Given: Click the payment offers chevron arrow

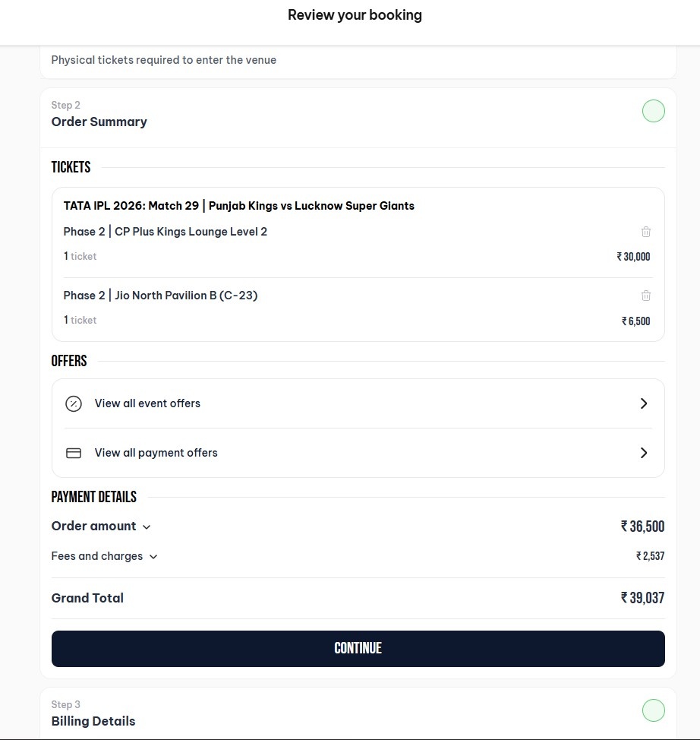Looking at the screenshot, I should (644, 453).
